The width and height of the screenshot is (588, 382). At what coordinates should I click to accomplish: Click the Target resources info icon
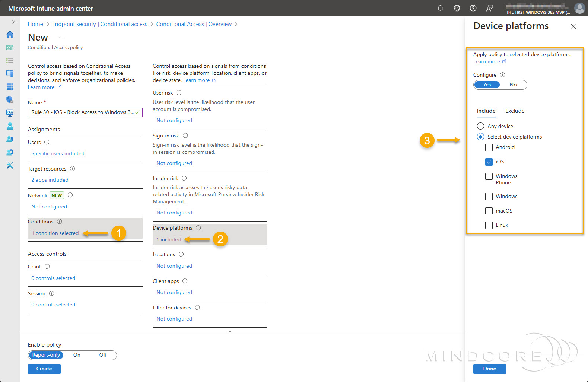point(72,169)
